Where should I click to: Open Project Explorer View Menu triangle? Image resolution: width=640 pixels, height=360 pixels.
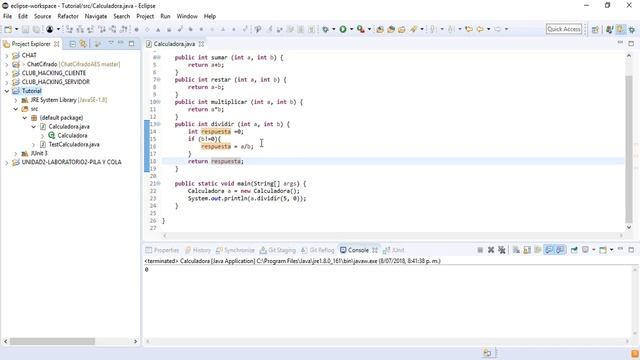coord(111,43)
